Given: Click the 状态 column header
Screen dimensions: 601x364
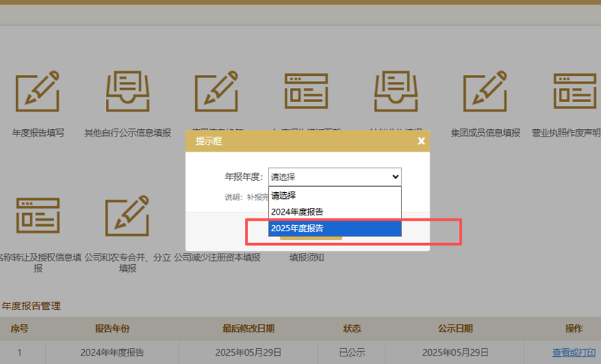Looking at the screenshot, I should 352,329.
